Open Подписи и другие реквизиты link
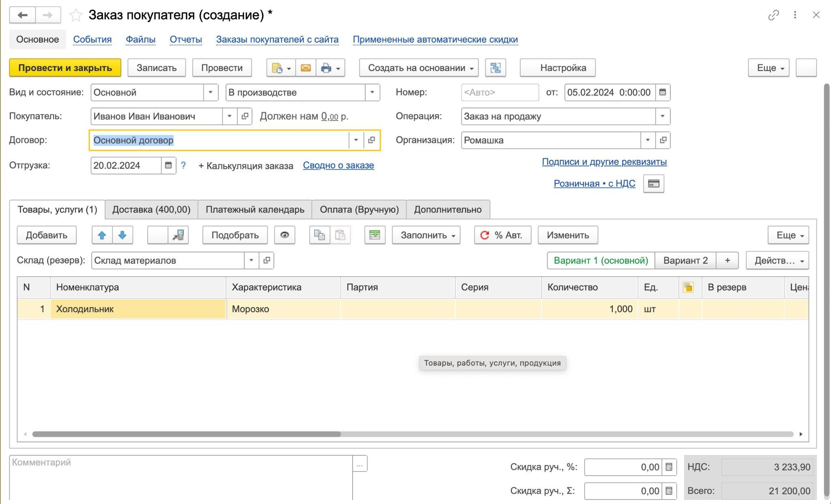Screen dimensions: 831x504 click(x=604, y=162)
